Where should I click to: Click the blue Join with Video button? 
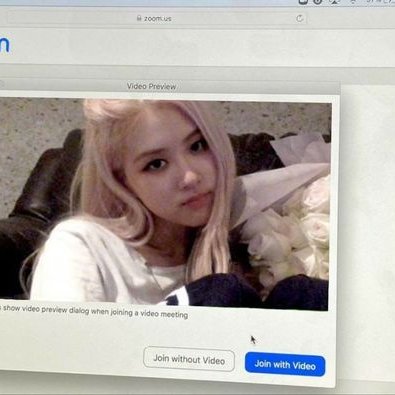[x=285, y=364]
